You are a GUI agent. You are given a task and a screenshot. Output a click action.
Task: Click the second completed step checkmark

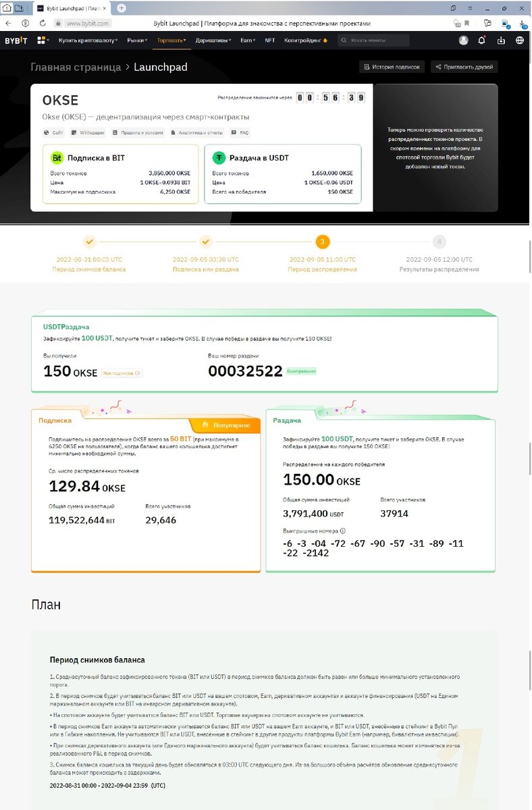206,242
